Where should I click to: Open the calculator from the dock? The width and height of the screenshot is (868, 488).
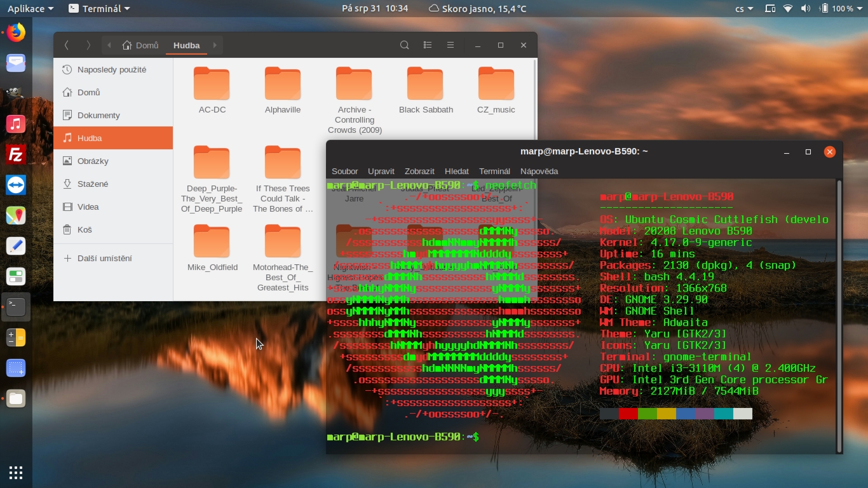pyautogui.click(x=15, y=337)
